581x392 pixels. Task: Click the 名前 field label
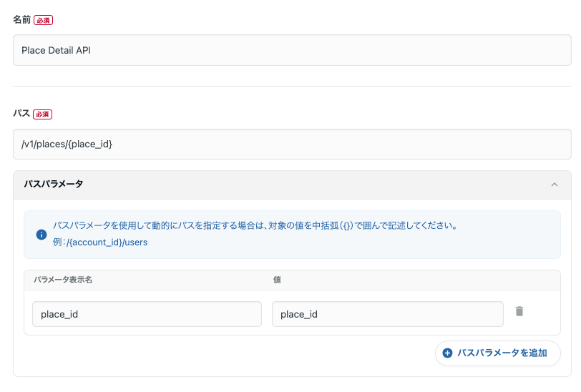[x=21, y=20]
